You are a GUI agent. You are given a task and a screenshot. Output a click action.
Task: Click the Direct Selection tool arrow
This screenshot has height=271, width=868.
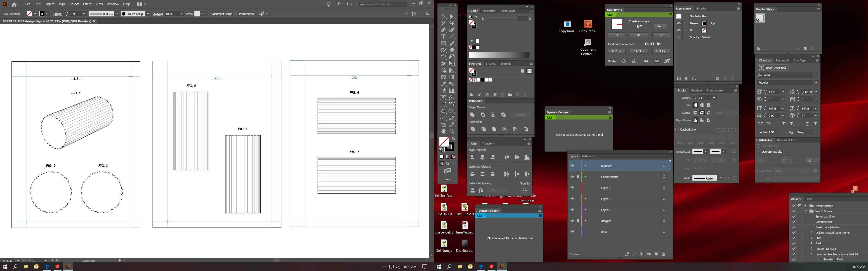click(x=452, y=16)
